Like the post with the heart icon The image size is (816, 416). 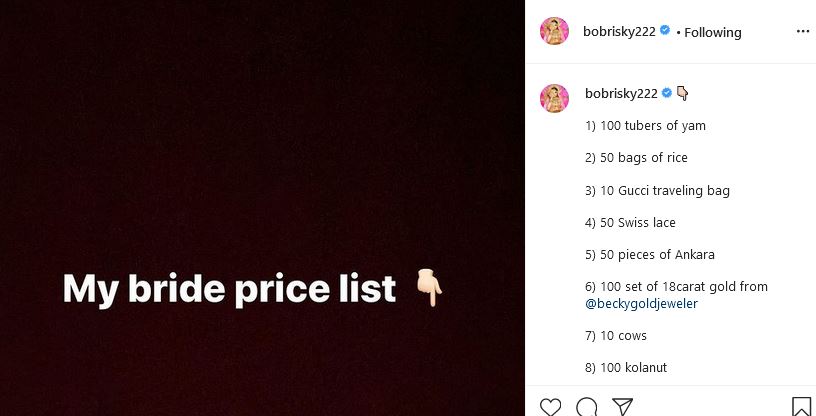550,406
